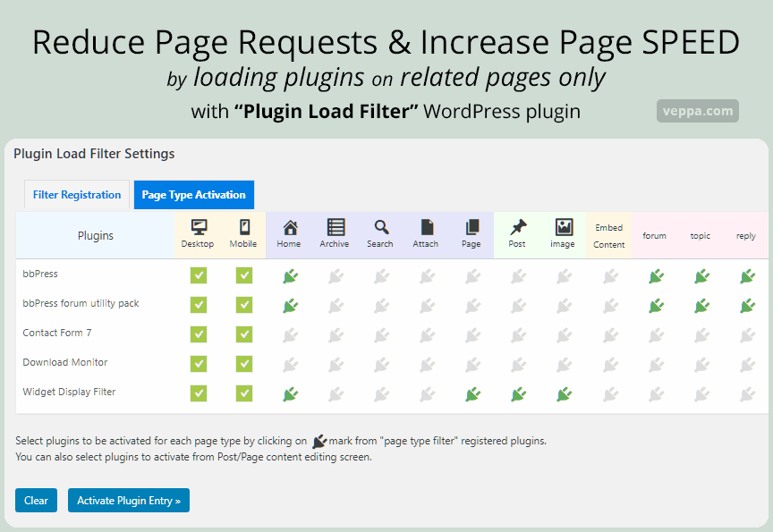Image resolution: width=773 pixels, height=532 pixels.
Task: Toggle Widget Display Filter Home plug
Action: [x=291, y=394]
